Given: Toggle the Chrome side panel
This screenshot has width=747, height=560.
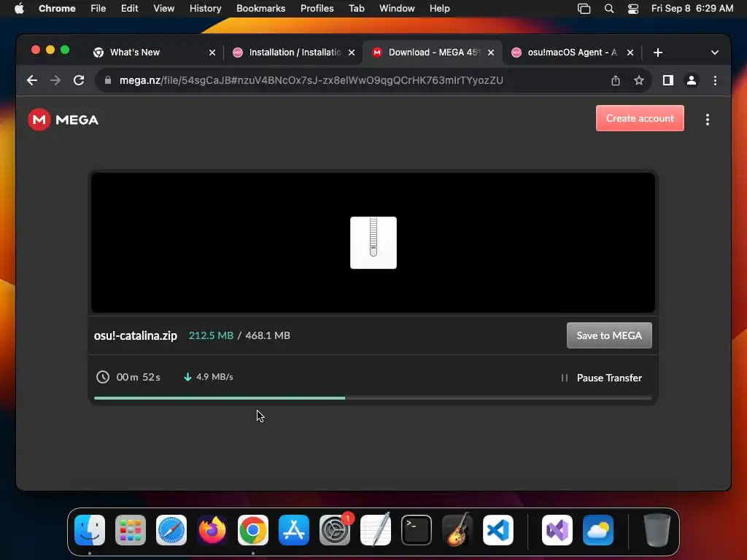Looking at the screenshot, I should pyautogui.click(x=668, y=80).
